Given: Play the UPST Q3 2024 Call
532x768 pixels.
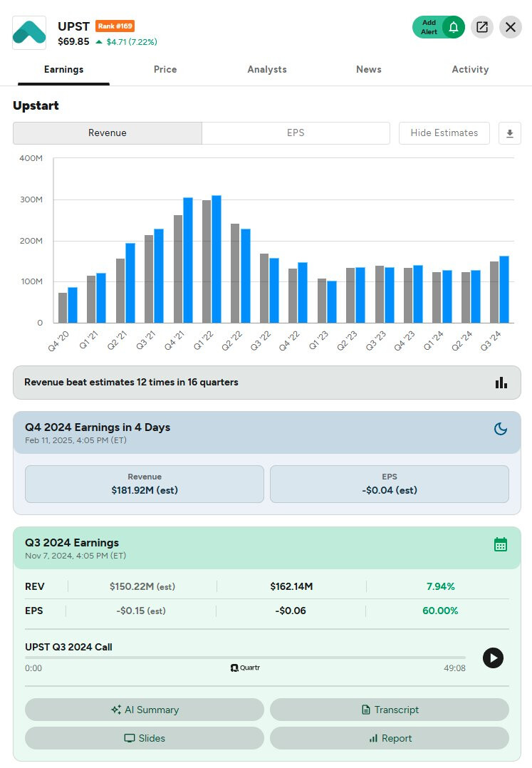Looking at the screenshot, I should pyautogui.click(x=493, y=658).
